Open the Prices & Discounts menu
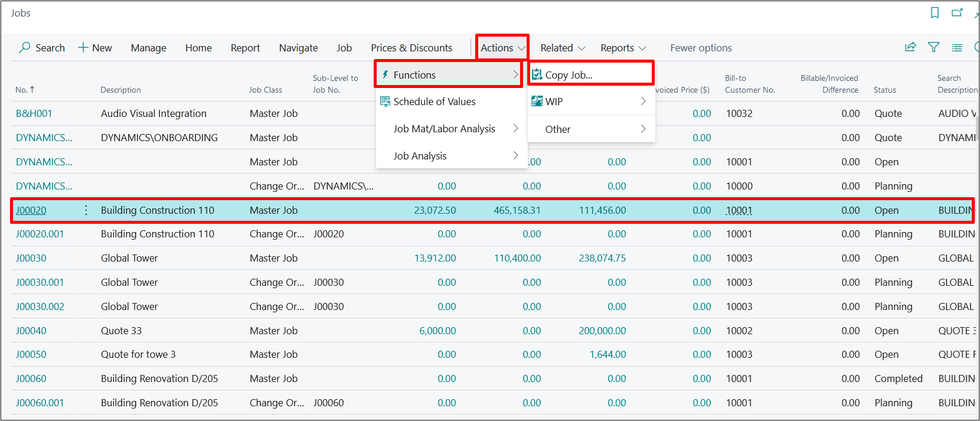This screenshot has height=421, width=980. click(x=411, y=48)
